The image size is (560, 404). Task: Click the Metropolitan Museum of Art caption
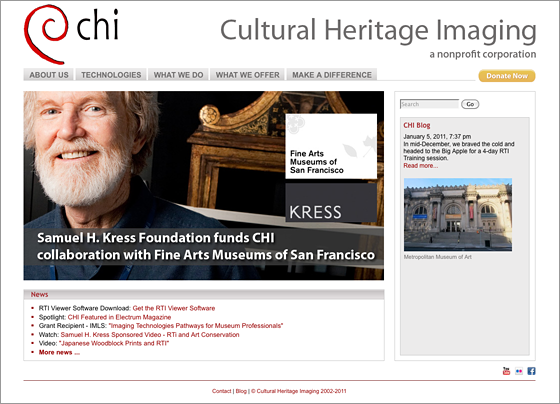[x=438, y=257]
